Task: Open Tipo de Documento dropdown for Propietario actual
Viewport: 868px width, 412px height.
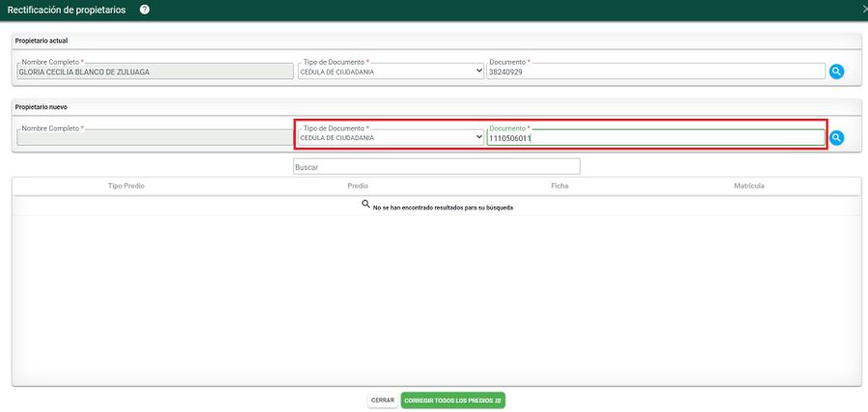Action: coord(390,71)
